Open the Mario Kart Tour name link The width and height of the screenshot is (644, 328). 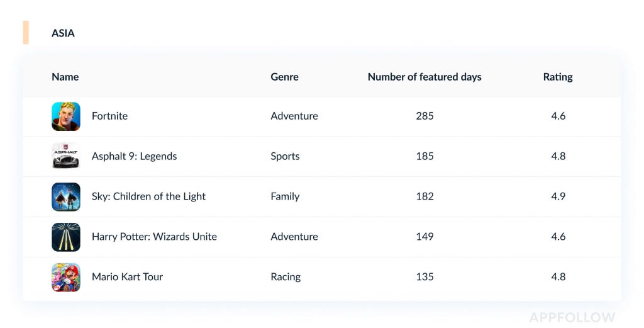pyautogui.click(x=127, y=277)
